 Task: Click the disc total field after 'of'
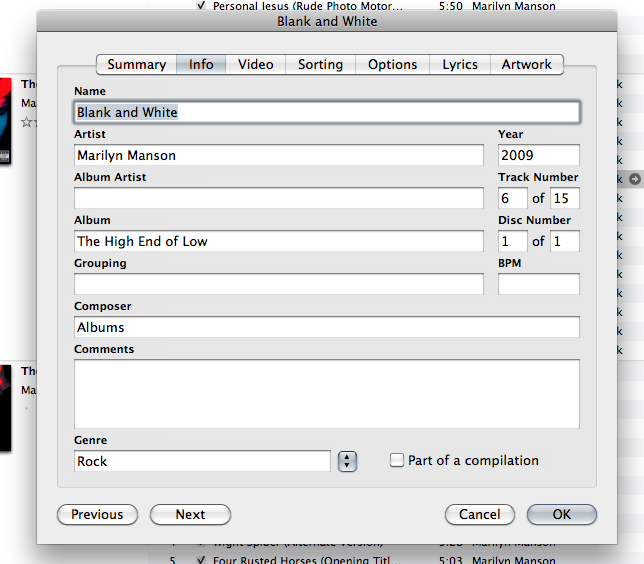565,241
